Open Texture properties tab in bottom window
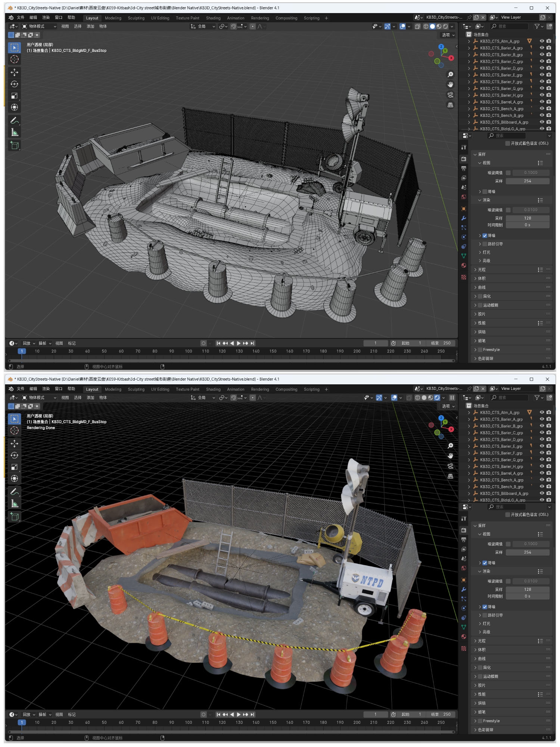560x747 pixels. click(464, 648)
